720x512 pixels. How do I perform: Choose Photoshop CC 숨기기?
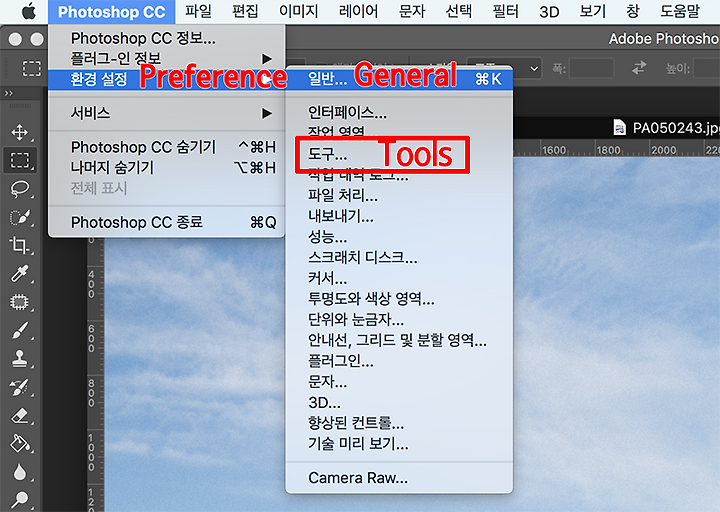pyautogui.click(x=167, y=147)
